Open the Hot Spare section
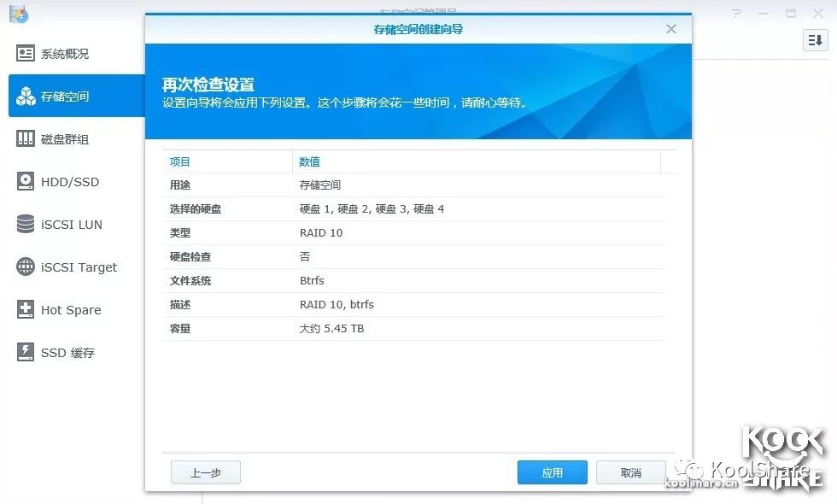This screenshot has width=837, height=504. tap(76, 309)
